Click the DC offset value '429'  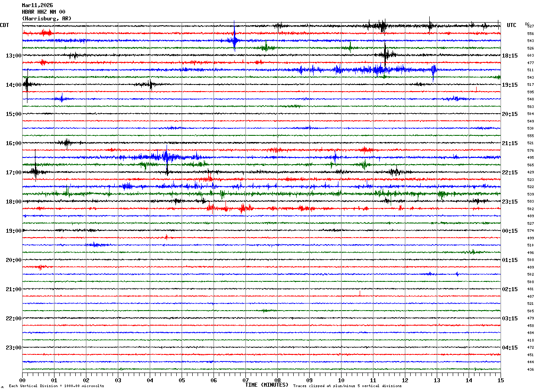click(x=530, y=172)
